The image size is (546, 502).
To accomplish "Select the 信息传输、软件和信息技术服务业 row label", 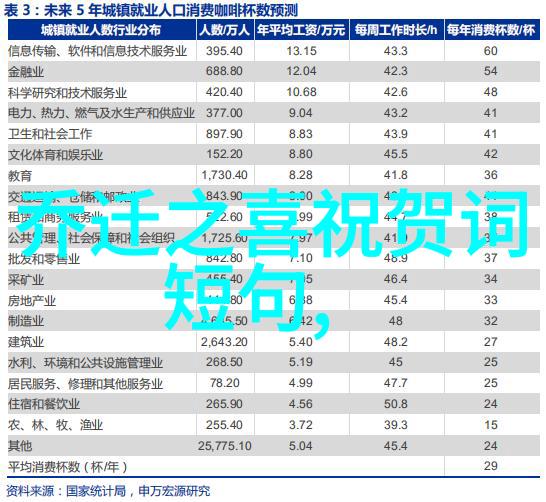I will coord(98,51).
